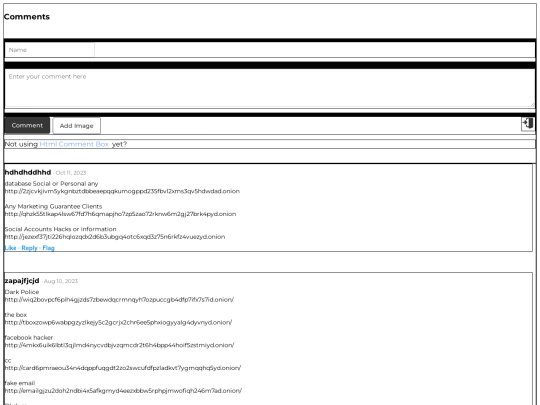This screenshot has height=405, width=540.
Task: Click the 'the box' text line
Action: [x=16, y=315]
